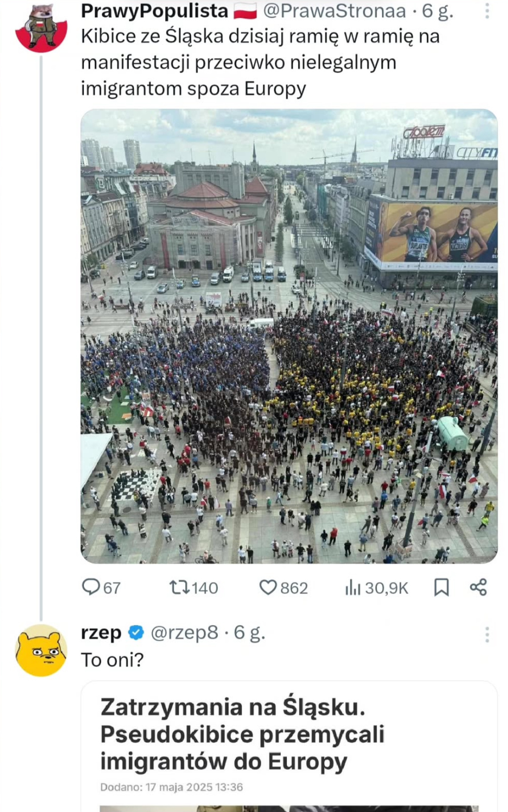Click the tweet text about Kibice ze Śląska
Screen dimensions: 508x812
coord(260,62)
